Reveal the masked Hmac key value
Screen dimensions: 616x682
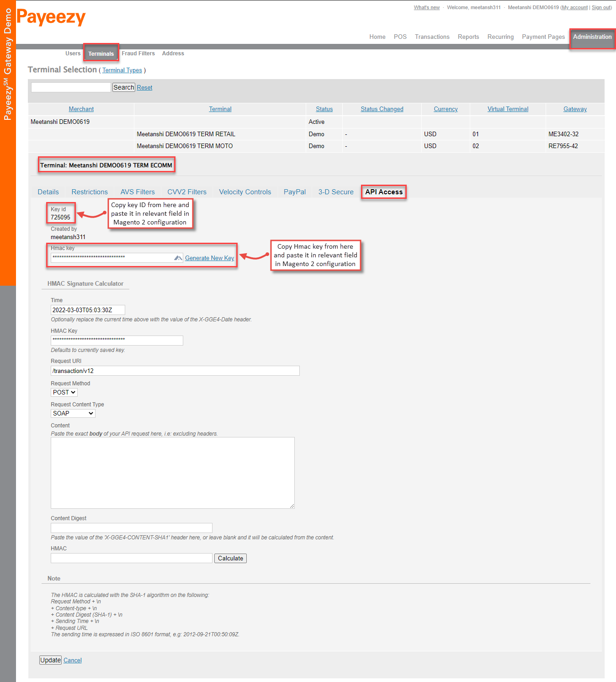178,258
